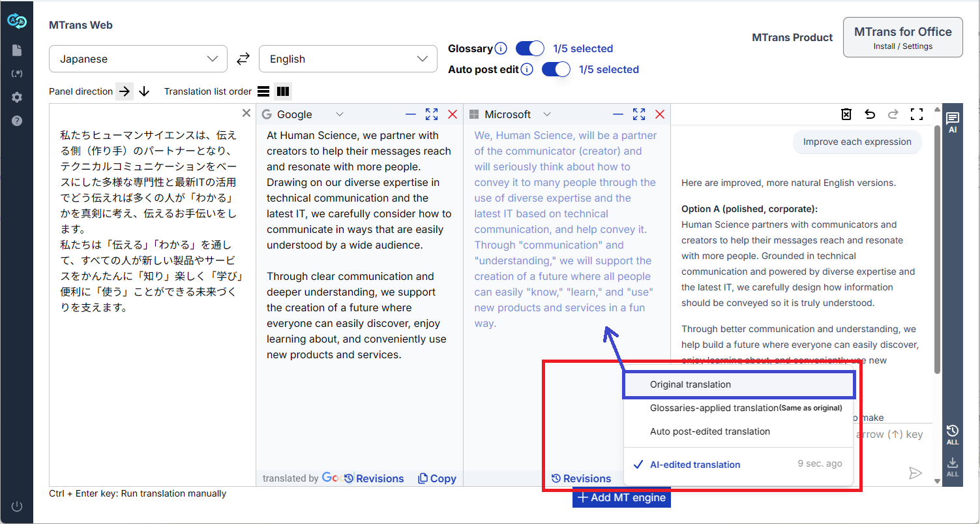Set panel direction to vertical arrow
Viewport: 980px width, 524px height.
[144, 91]
